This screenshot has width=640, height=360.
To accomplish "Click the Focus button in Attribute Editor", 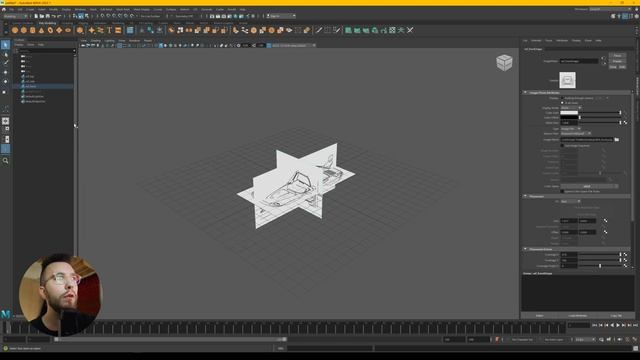I will [x=617, y=56].
